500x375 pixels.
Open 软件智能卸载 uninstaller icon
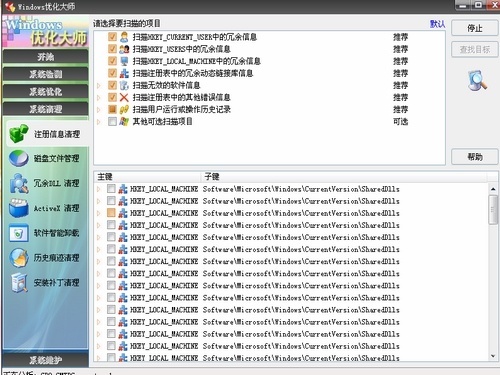coord(18,233)
